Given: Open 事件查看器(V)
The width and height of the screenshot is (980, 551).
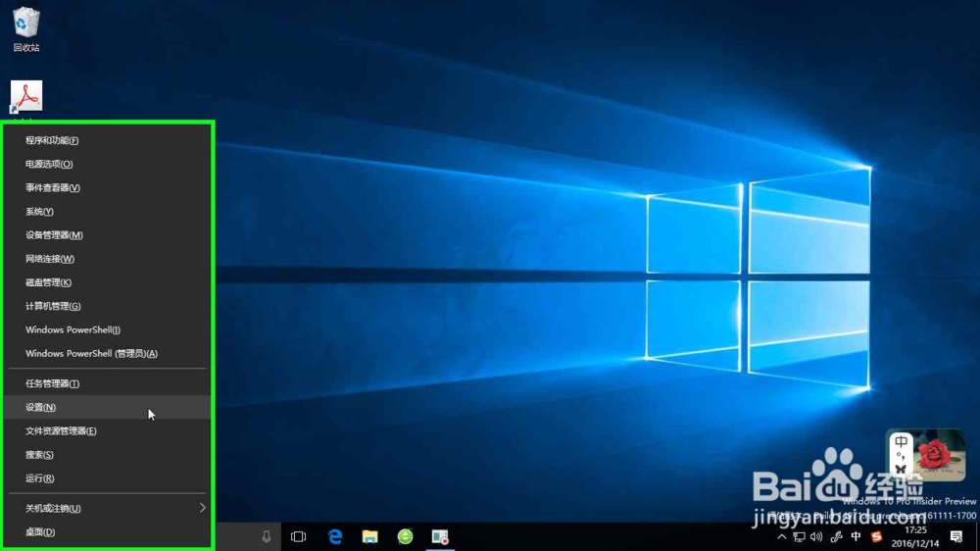Looking at the screenshot, I should pyautogui.click(x=107, y=187).
